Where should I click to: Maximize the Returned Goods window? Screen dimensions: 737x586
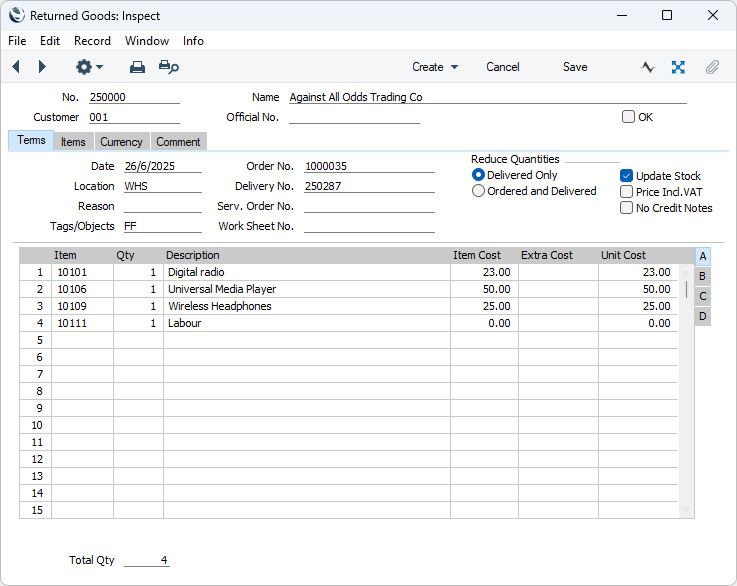pyautogui.click(x=666, y=15)
